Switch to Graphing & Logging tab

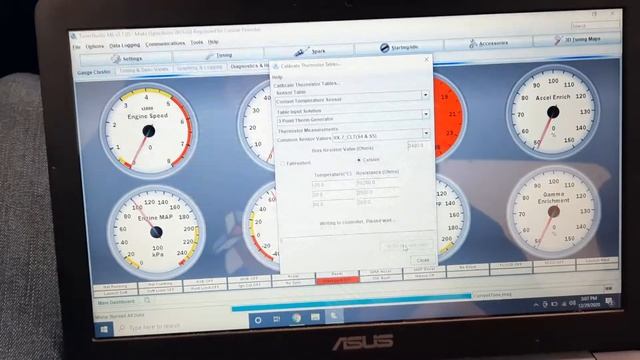click(200, 68)
